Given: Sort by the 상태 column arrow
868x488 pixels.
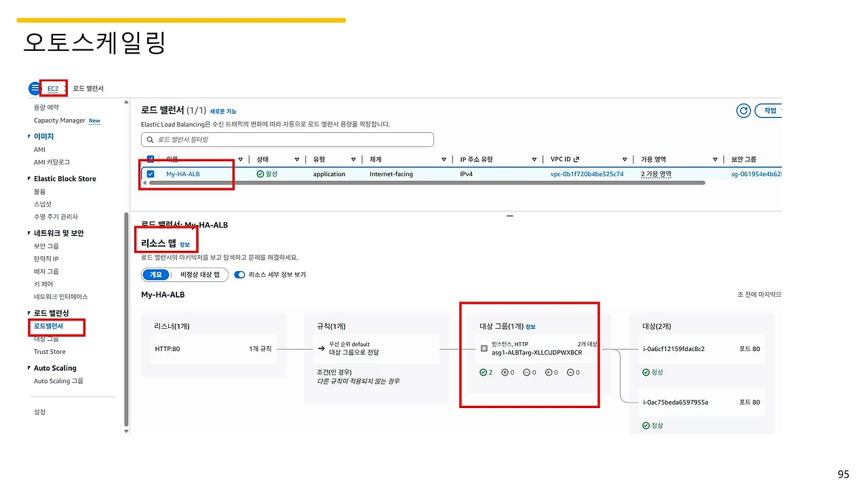Looking at the screenshot, I should [297, 159].
